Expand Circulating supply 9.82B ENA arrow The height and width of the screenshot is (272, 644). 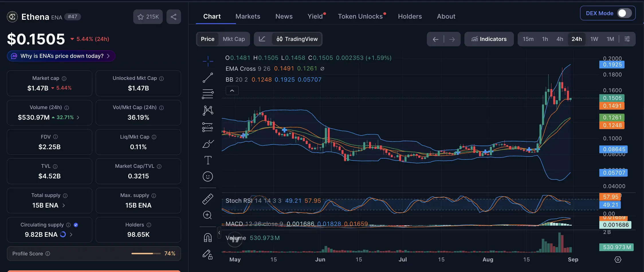71,234
